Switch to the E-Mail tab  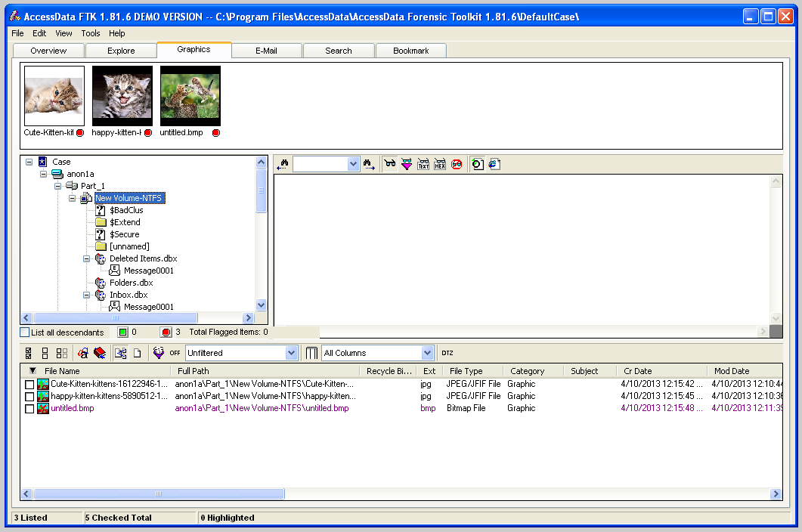click(x=267, y=51)
